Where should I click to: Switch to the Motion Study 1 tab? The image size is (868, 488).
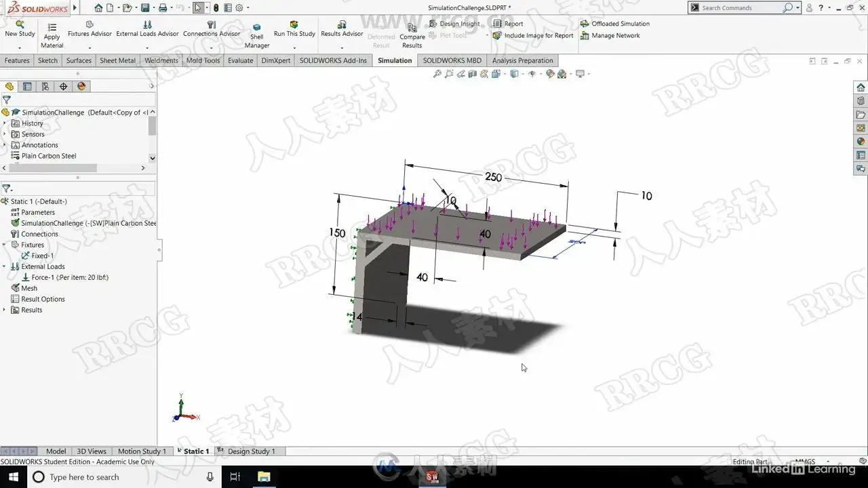[x=142, y=451]
